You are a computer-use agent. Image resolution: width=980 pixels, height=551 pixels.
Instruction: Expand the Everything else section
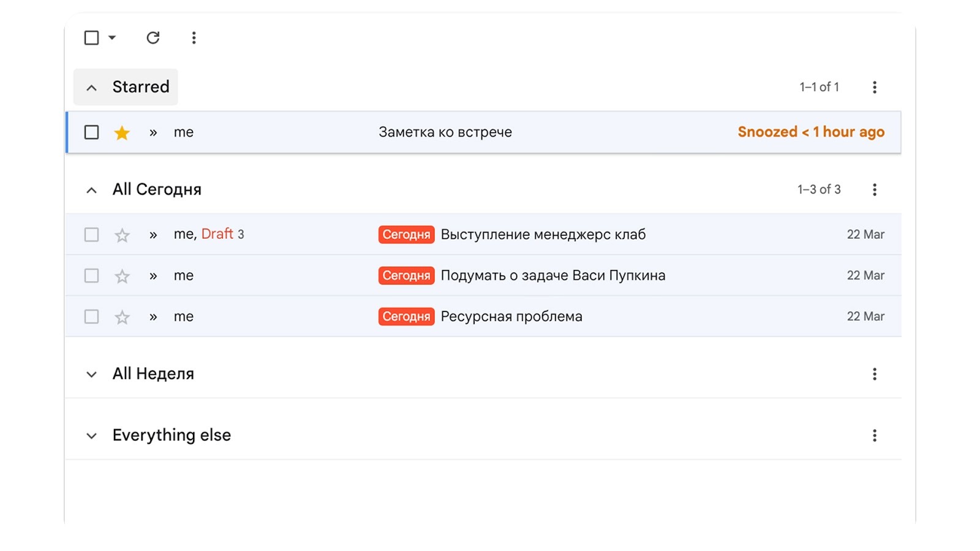91,435
